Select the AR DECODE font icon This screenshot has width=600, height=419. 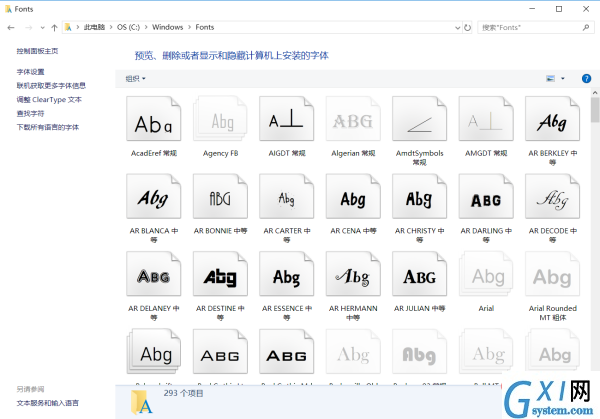(553, 197)
